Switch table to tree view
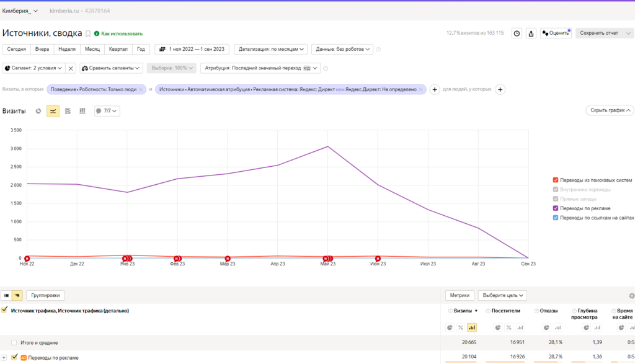Screen dimensions: 635x364 (x=17, y=296)
